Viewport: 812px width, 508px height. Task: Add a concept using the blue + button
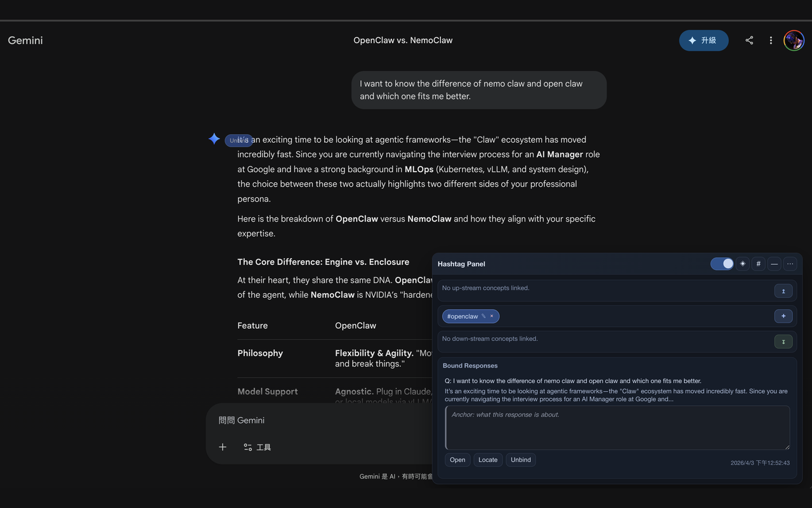coord(783,316)
